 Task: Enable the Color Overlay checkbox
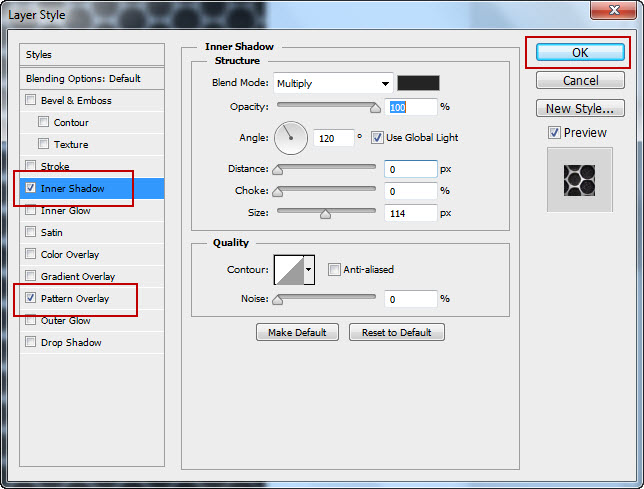tap(30, 254)
